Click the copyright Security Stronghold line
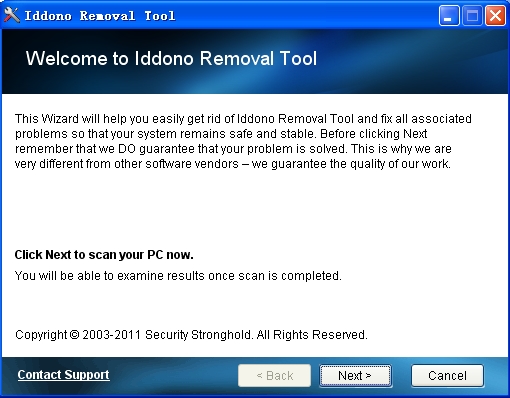The image size is (510, 398). [x=191, y=334]
